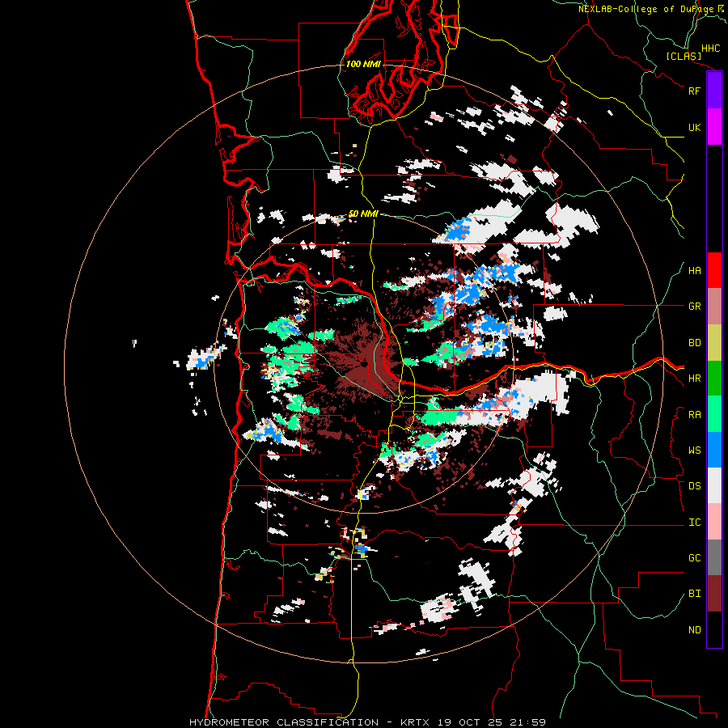Click the HHC product label
Image resolution: width=728 pixels, height=728 pixels.
[711, 49]
